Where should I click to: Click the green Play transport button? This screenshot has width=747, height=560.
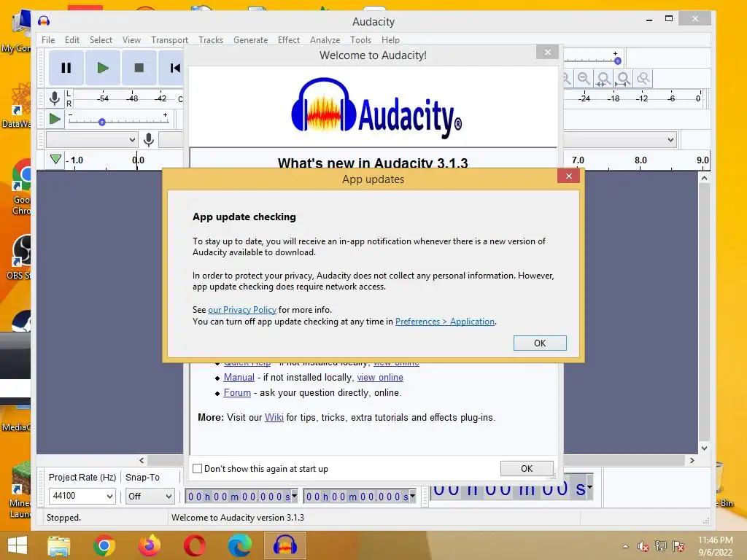tap(102, 68)
